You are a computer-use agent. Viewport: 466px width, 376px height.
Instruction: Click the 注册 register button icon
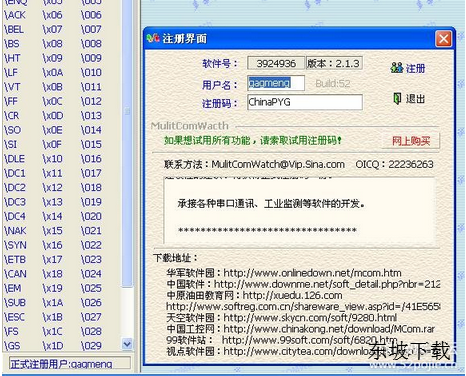397,68
